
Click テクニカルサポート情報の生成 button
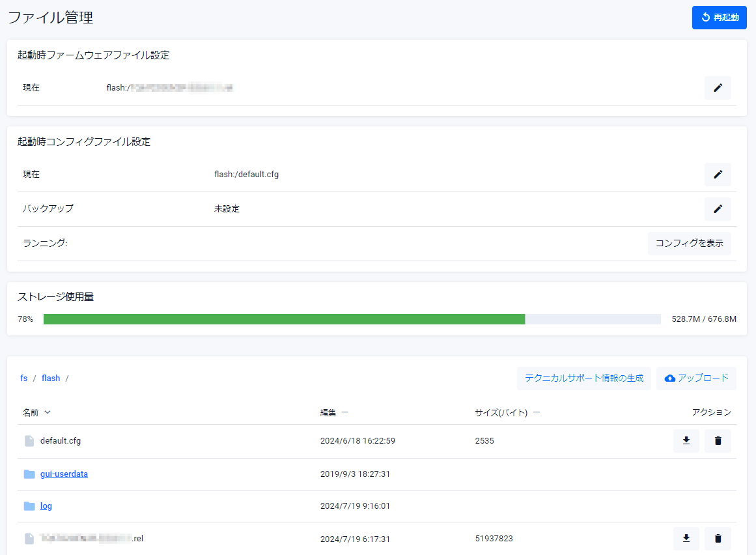coord(583,378)
